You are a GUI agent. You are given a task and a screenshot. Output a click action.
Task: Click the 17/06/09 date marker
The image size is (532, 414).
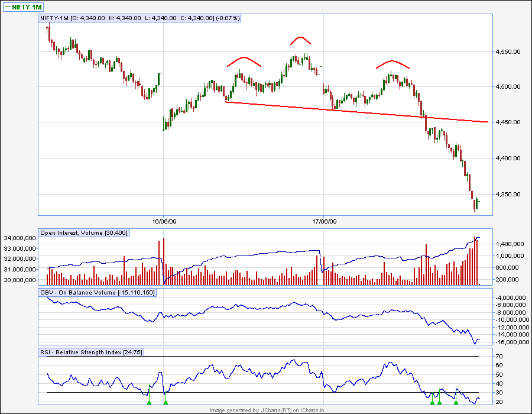point(325,222)
